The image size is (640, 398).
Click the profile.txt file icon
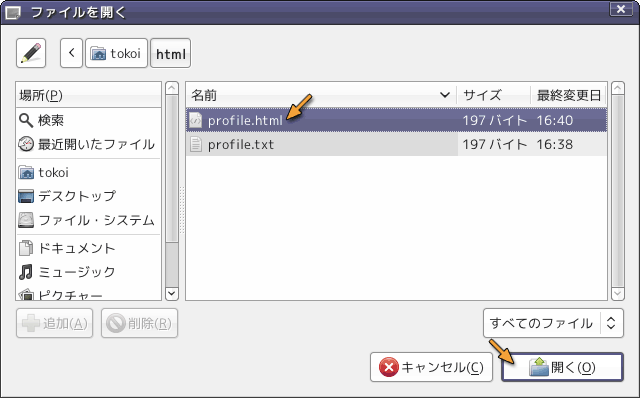click(196, 144)
